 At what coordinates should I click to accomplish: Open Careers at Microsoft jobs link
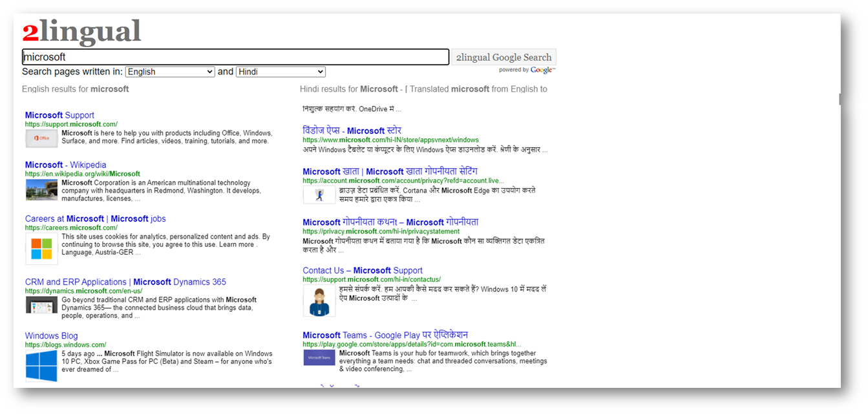pyautogui.click(x=95, y=218)
